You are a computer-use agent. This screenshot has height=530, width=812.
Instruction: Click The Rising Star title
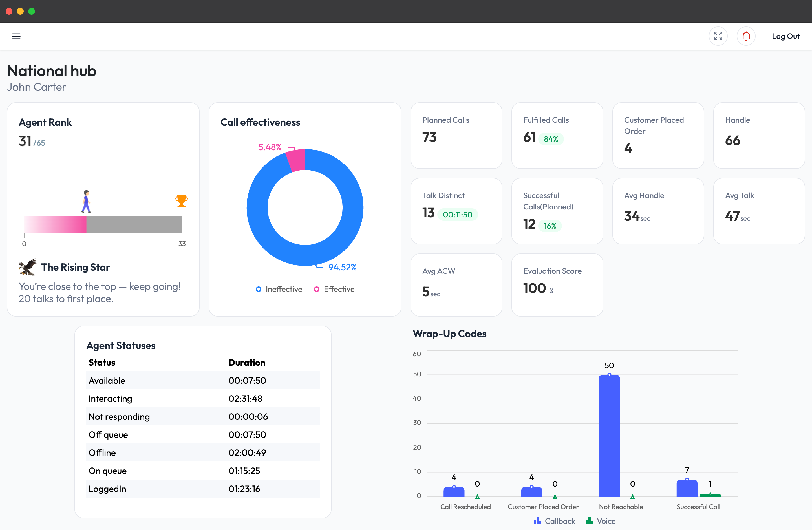[x=76, y=267]
